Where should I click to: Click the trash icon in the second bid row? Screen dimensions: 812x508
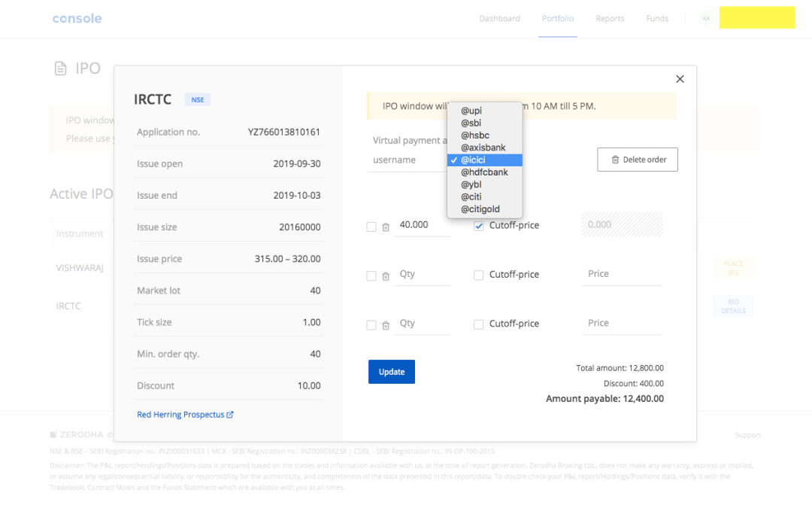pyautogui.click(x=386, y=276)
